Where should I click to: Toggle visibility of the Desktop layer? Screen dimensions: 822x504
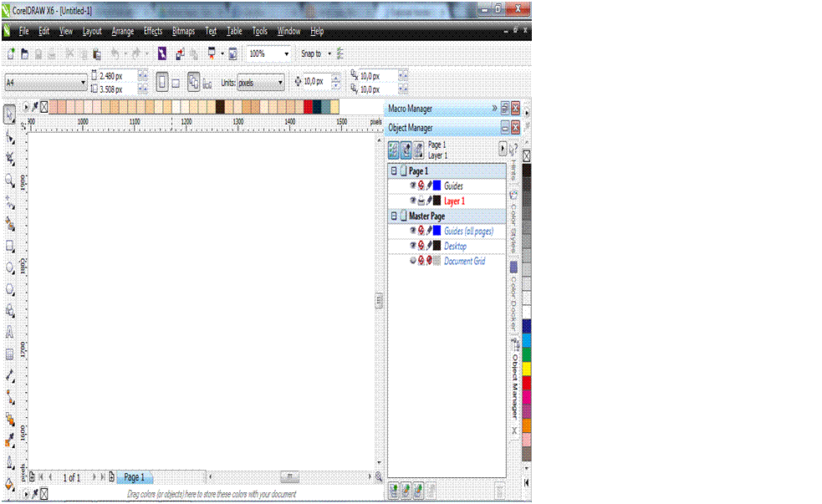coord(412,246)
